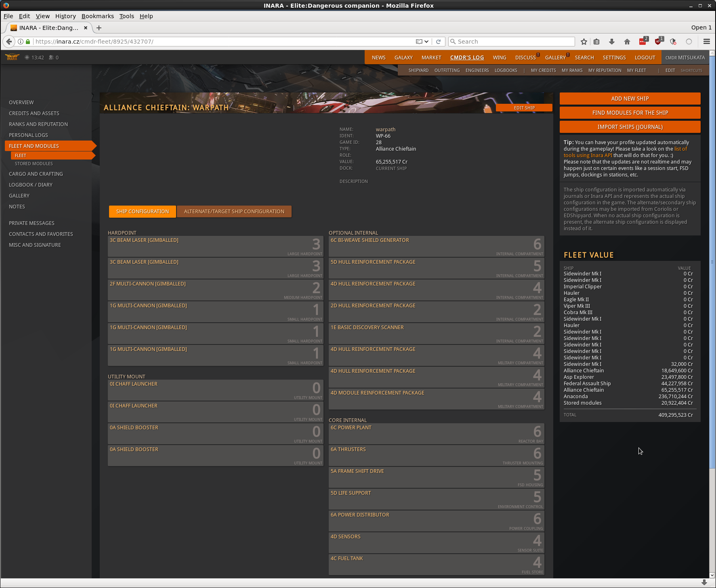Click the game clock icon beside 13:42
Viewport: 716px width, 588px height.
[27, 57]
